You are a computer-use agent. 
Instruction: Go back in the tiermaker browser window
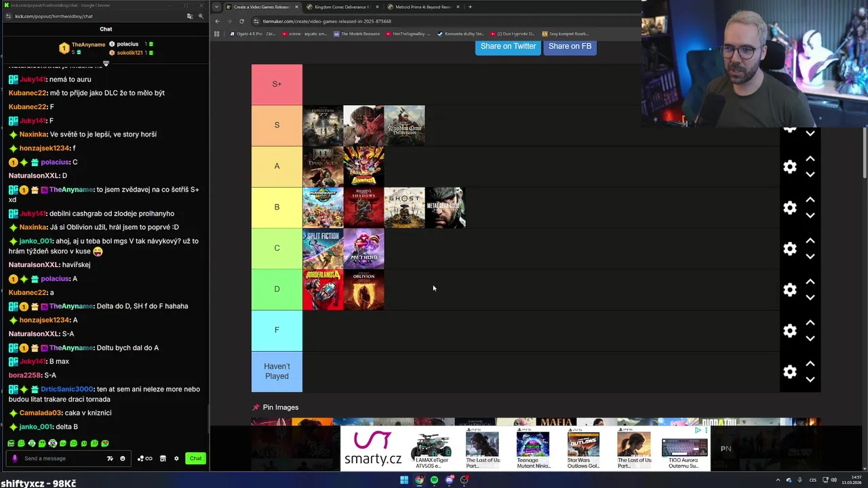click(x=217, y=21)
